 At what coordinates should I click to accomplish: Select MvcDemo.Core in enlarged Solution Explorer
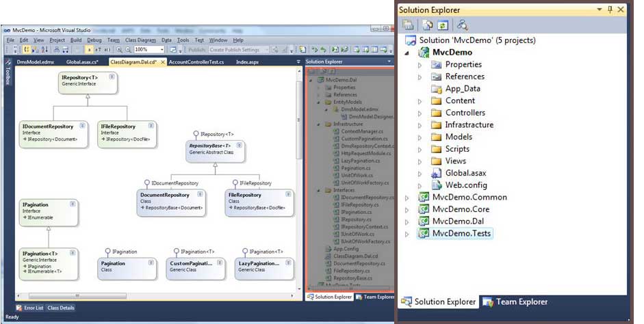click(461, 209)
